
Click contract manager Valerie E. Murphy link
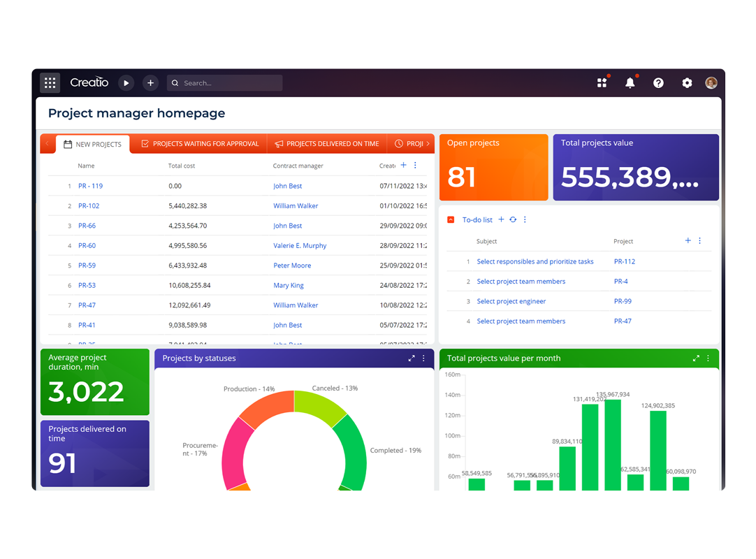[x=299, y=245]
